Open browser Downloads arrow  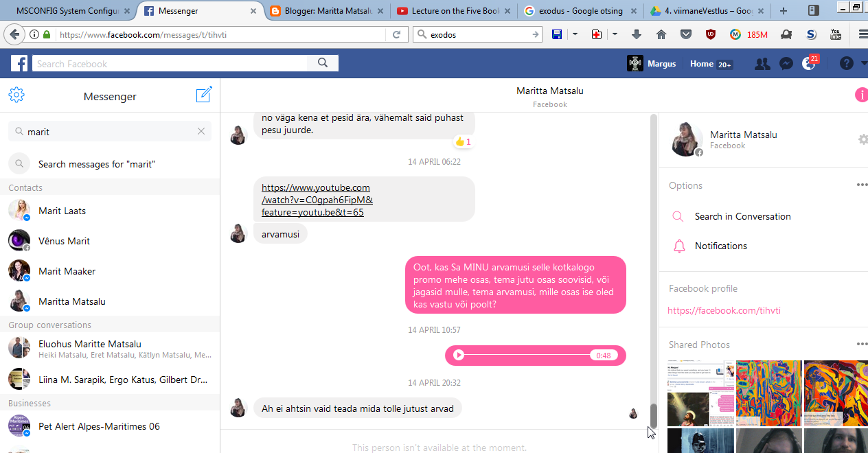[x=637, y=34]
